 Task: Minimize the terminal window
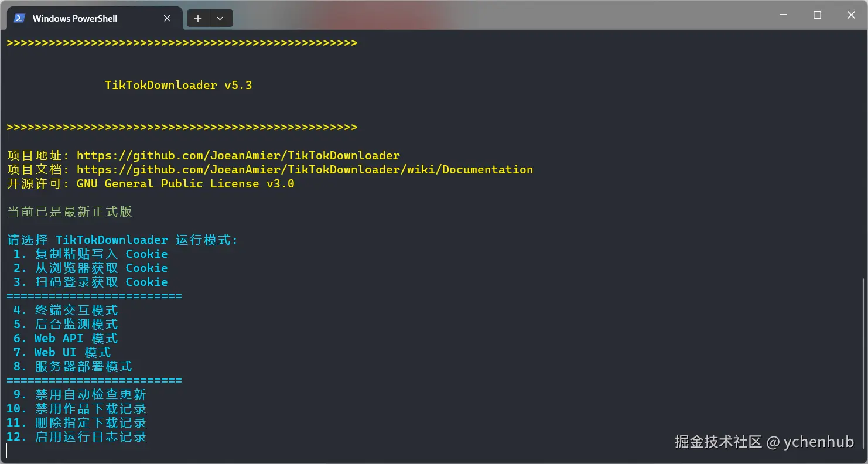click(x=783, y=15)
